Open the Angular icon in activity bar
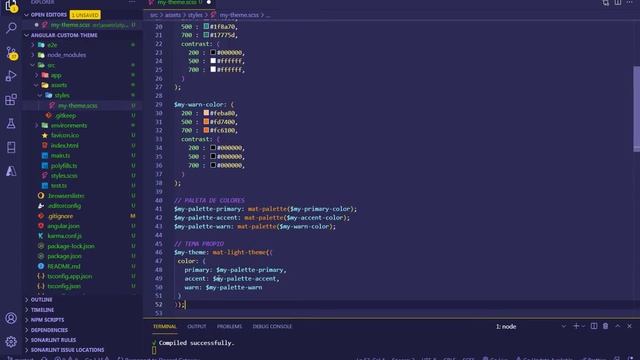Image resolution: width=640 pixels, height=360 pixels. click(x=11, y=171)
